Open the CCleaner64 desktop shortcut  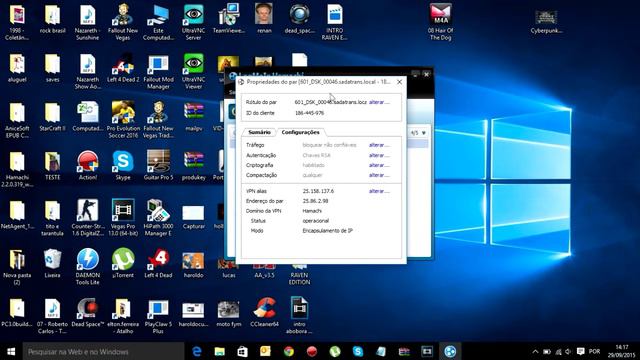tap(264, 312)
